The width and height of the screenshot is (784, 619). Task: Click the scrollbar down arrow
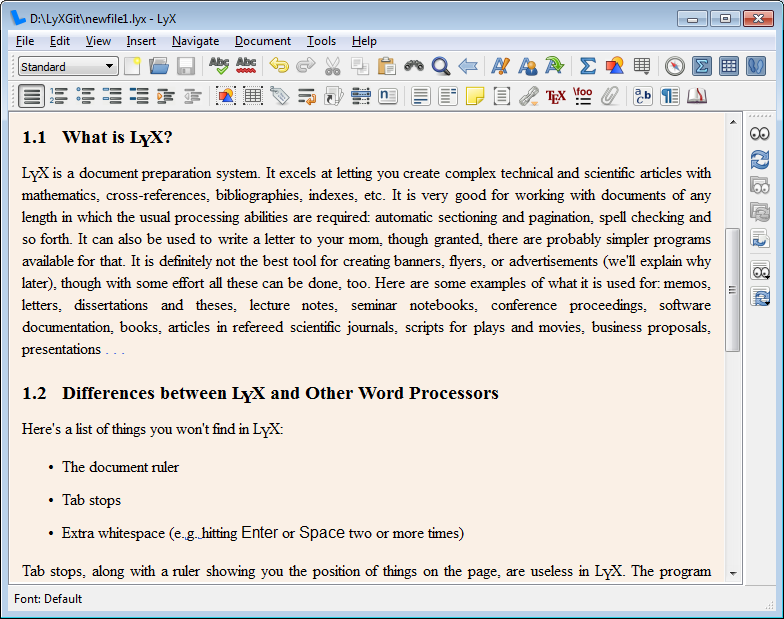pos(733,574)
